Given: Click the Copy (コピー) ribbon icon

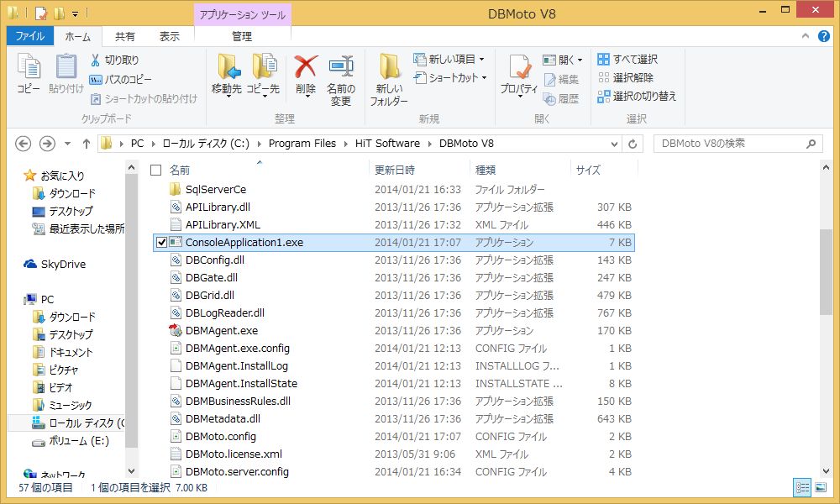Looking at the screenshot, I should tap(29, 66).
